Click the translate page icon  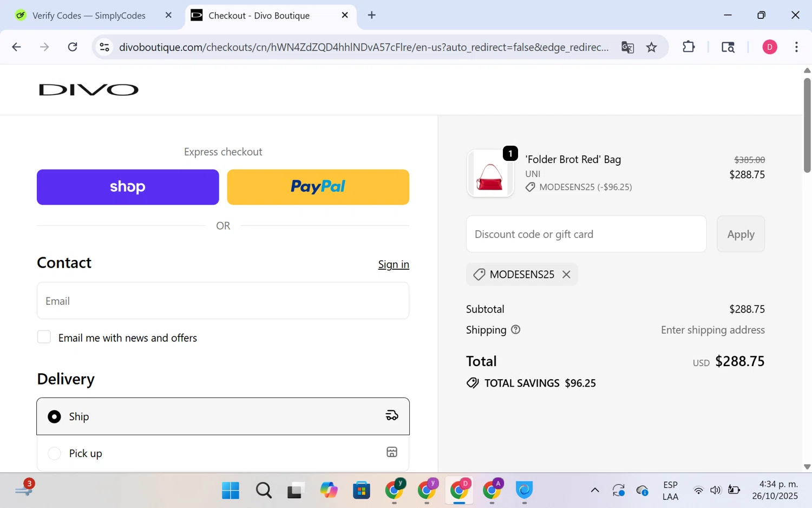pos(627,47)
